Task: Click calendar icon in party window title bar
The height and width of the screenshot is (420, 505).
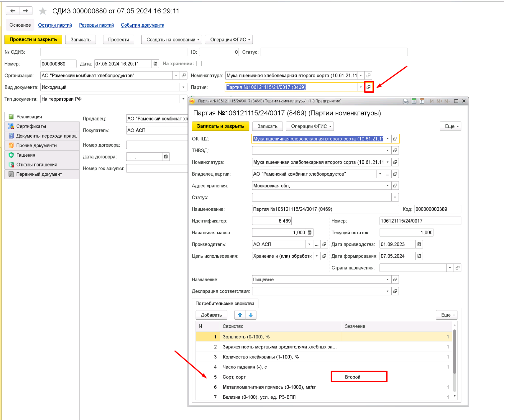Action: (422, 101)
